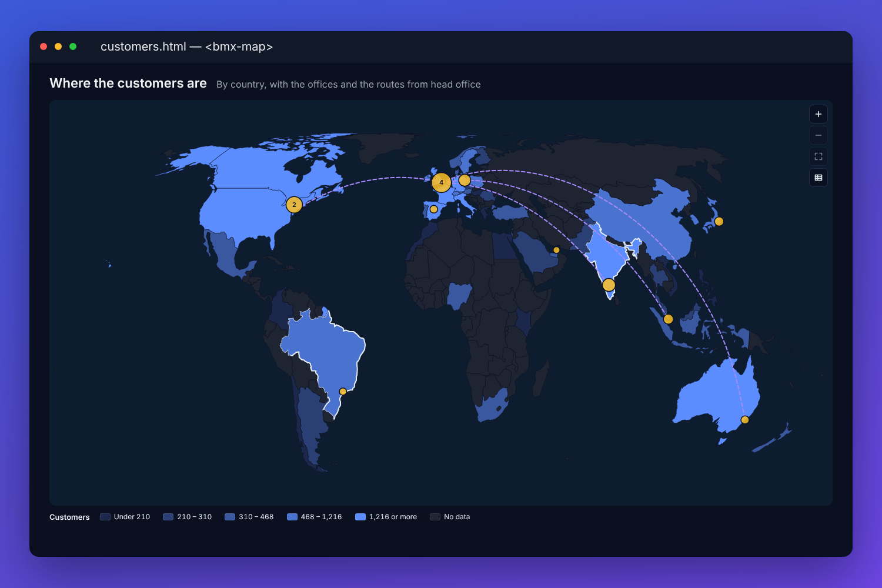Click the 'customers.html — <bmx-map>' window title
This screenshot has height=588, width=882.
point(186,46)
